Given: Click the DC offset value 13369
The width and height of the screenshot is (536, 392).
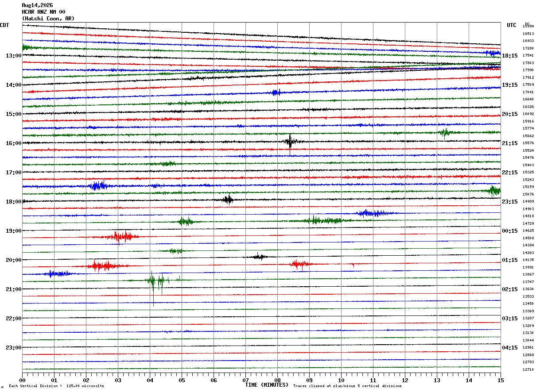Looking at the screenshot, I should tap(528, 311).
